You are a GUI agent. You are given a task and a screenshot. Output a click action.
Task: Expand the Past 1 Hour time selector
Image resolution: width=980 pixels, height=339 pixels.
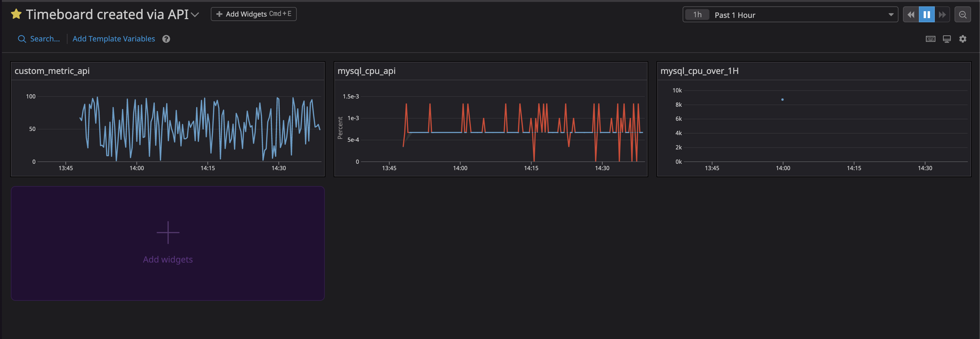[x=790, y=15]
